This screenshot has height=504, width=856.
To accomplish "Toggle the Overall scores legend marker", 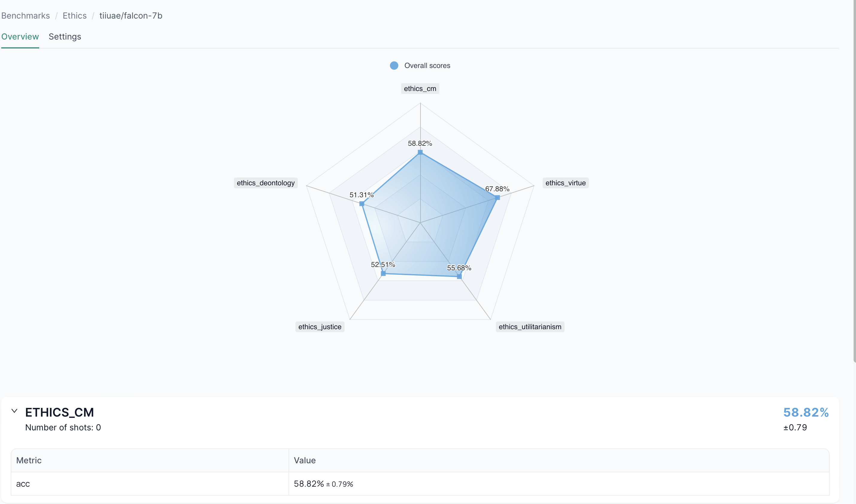I will tap(394, 66).
